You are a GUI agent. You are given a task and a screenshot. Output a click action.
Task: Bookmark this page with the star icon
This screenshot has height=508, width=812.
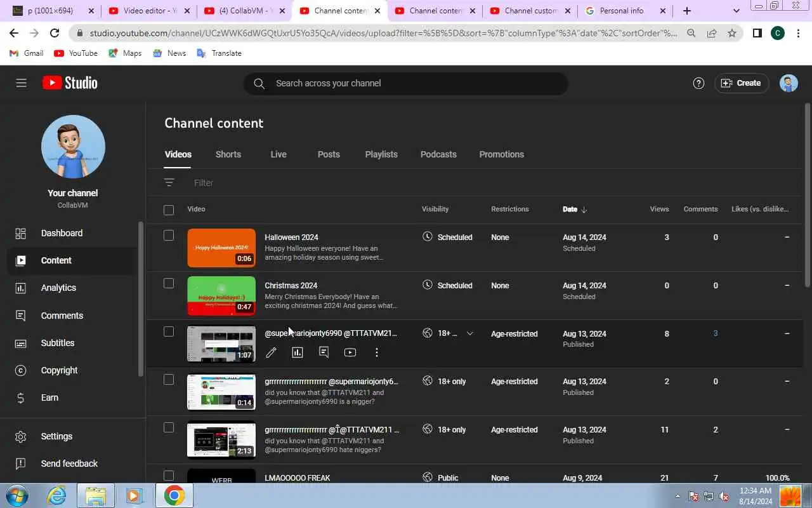tap(732, 33)
